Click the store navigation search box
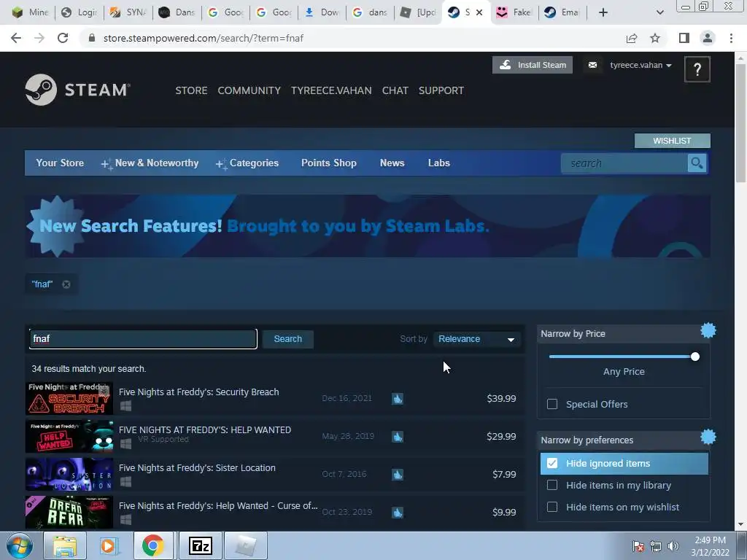This screenshot has width=747, height=560. (624, 163)
